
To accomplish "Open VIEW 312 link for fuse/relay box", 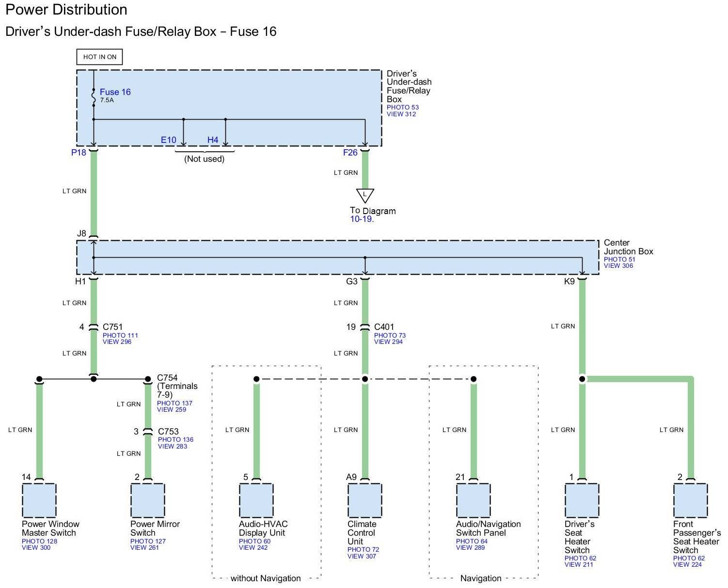I will click(401, 114).
